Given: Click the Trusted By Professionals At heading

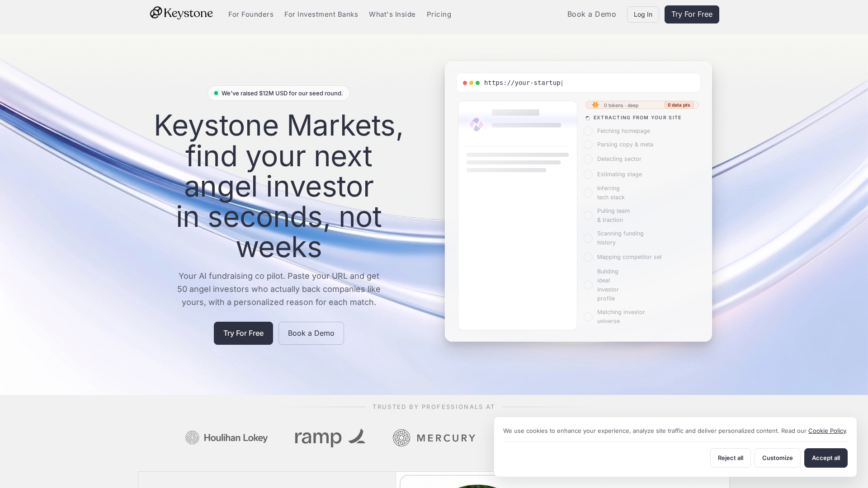Looking at the screenshot, I should coord(434,407).
